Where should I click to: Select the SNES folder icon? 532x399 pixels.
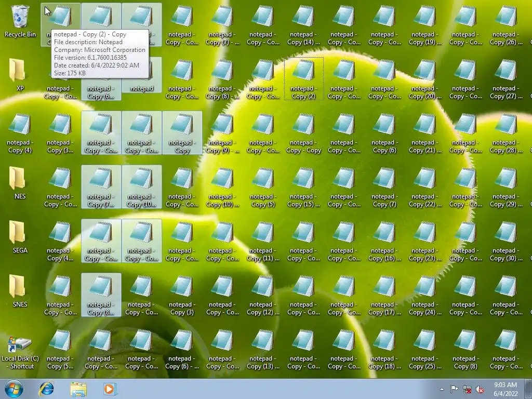click(20, 291)
